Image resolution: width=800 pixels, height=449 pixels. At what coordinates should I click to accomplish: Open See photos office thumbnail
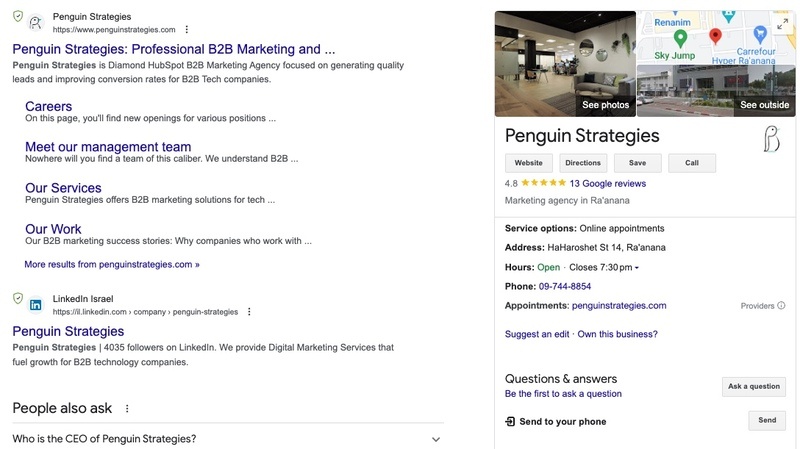pyautogui.click(x=565, y=64)
